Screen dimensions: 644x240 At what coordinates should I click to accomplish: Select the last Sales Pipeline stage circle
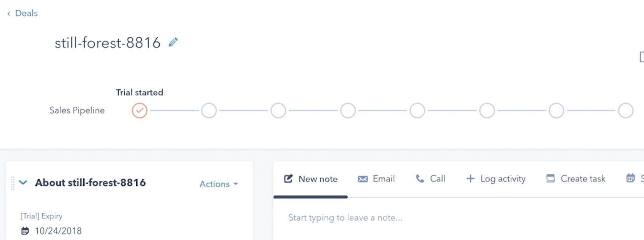click(626, 111)
